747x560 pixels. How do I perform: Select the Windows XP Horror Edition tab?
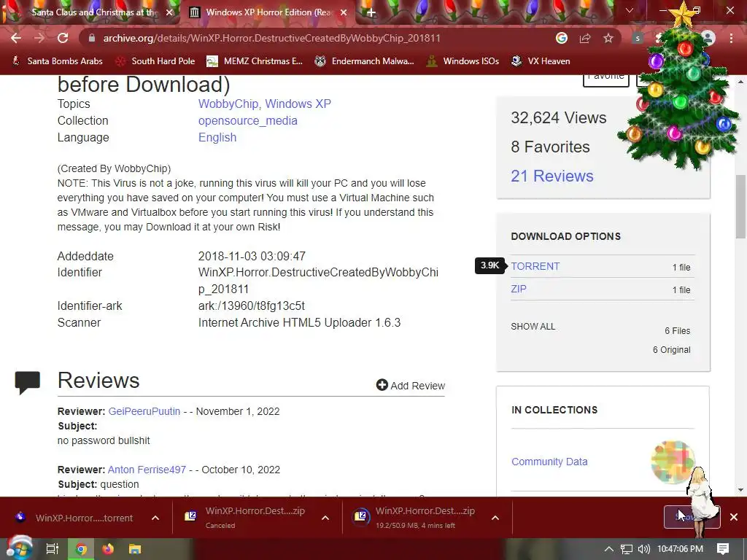click(x=267, y=12)
